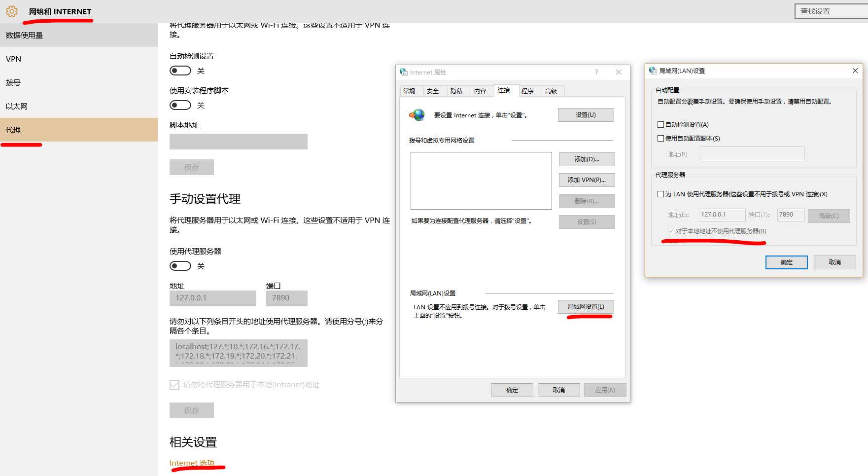Select 代理 in the sidebar
Viewport: 868px width, 476px height.
click(13, 130)
